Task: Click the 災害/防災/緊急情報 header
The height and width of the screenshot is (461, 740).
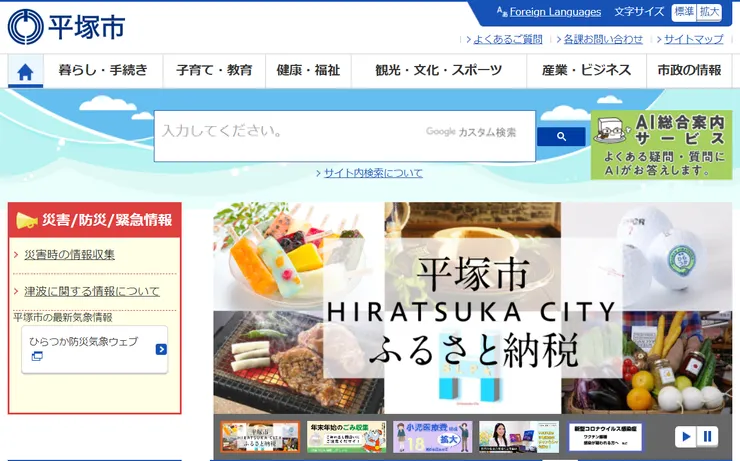Action: click(94, 220)
